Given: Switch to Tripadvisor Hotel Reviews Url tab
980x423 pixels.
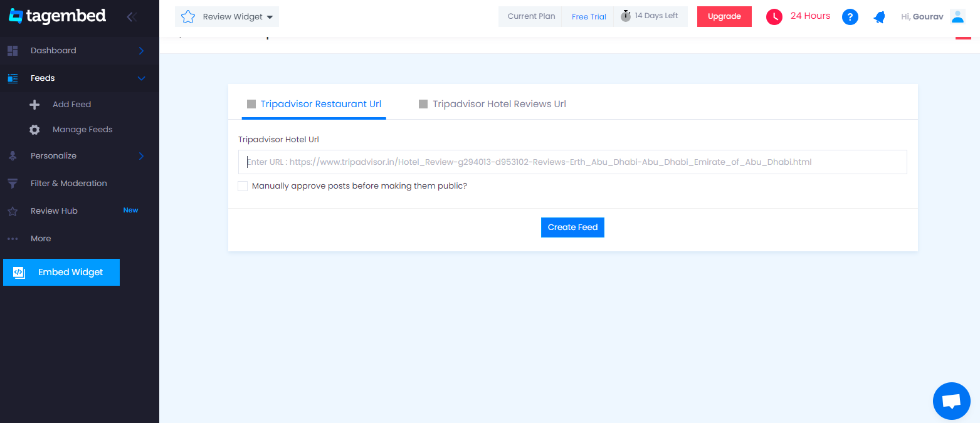Looking at the screenshot, I should click(493, 104).
